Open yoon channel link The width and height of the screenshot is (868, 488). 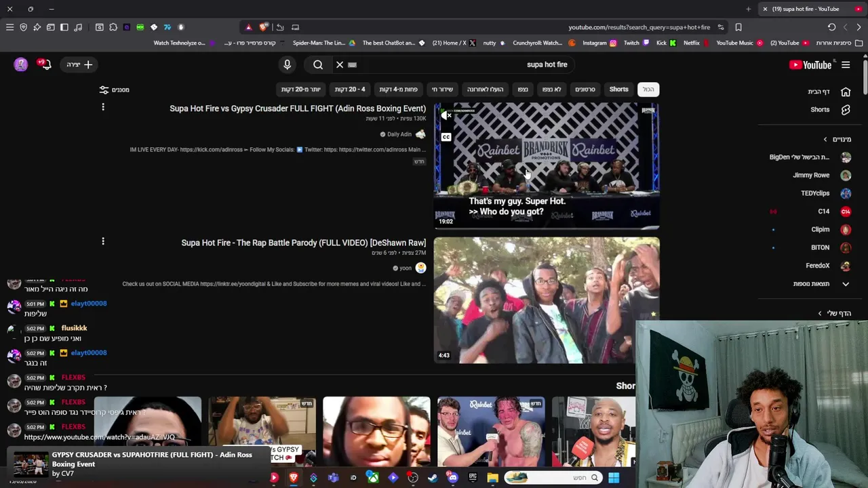tap(406, 268)
